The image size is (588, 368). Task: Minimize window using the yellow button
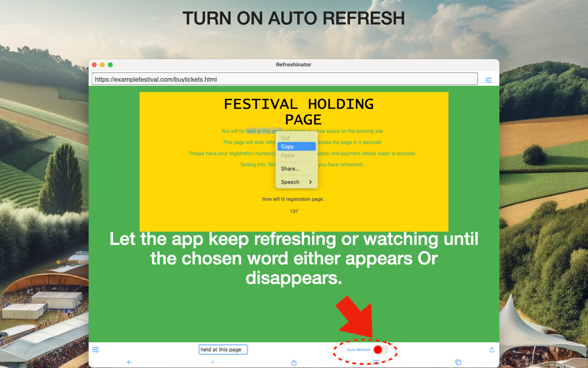click(x=102, y=65)
